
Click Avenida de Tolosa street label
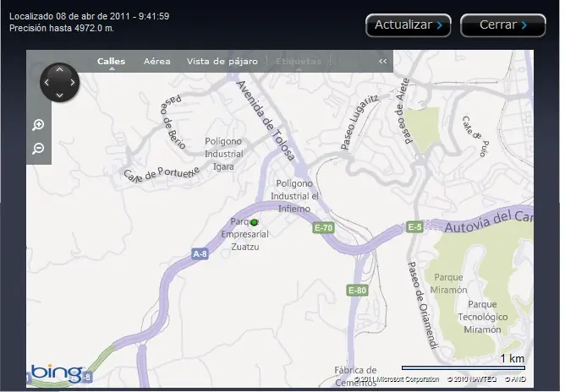tap(266, 121)
